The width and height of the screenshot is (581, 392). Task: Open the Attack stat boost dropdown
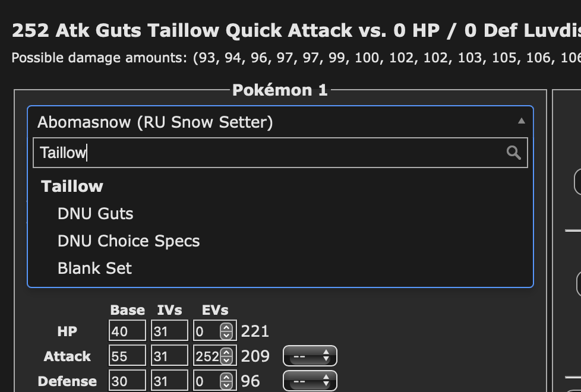point(310,356)
